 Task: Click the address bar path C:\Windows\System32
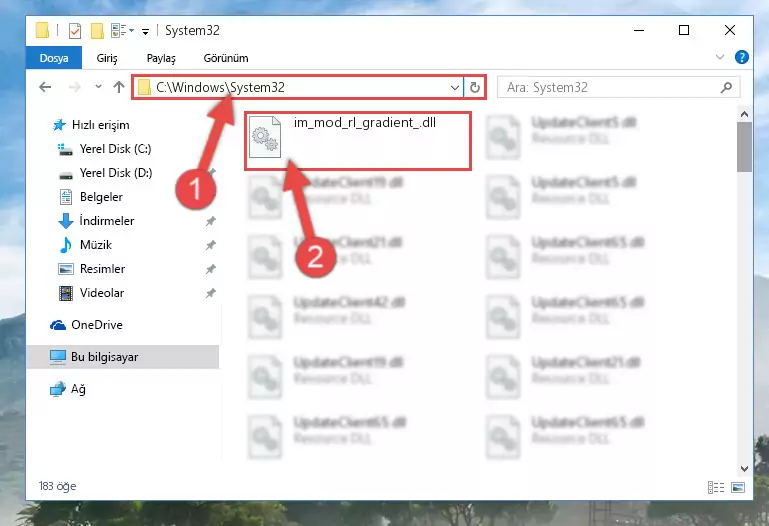coord(220,87)
